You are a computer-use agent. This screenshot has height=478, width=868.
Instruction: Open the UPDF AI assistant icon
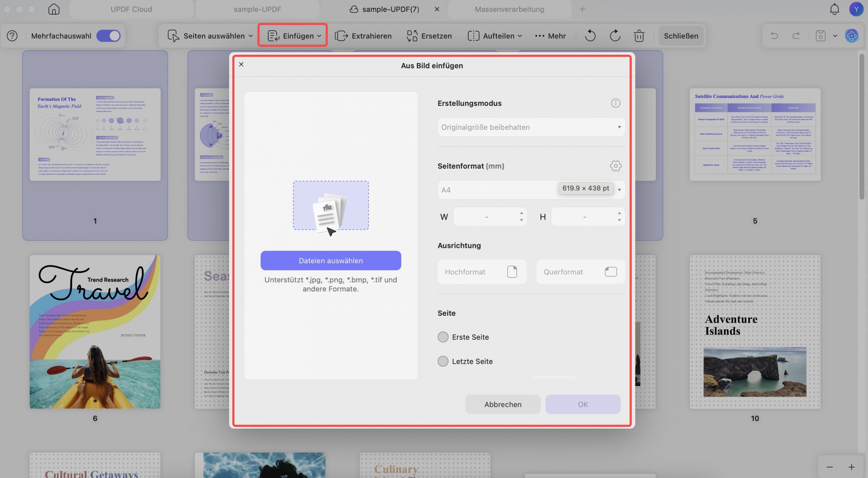[x=852, y=36]
